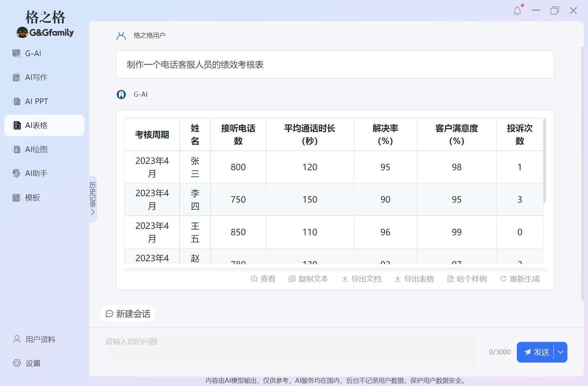Open the AI绘图 drawing tool

point(37,149)
